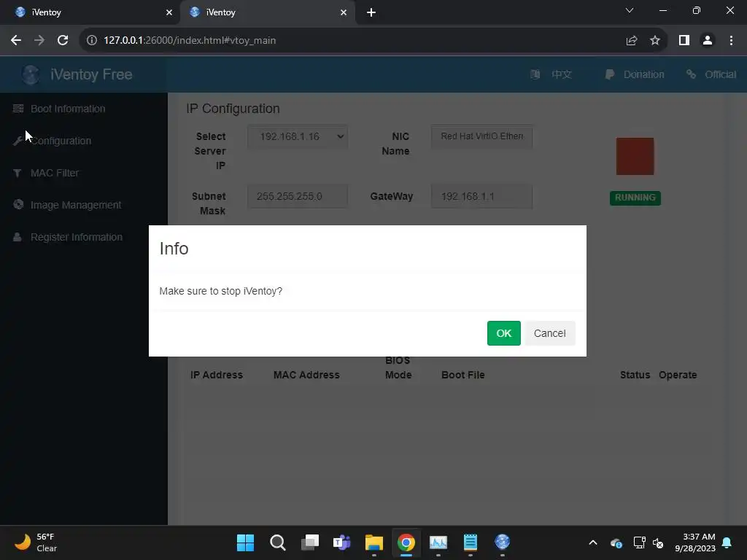Switch language to 中文
Screen dimensions: 747x560
coord(561,75)
